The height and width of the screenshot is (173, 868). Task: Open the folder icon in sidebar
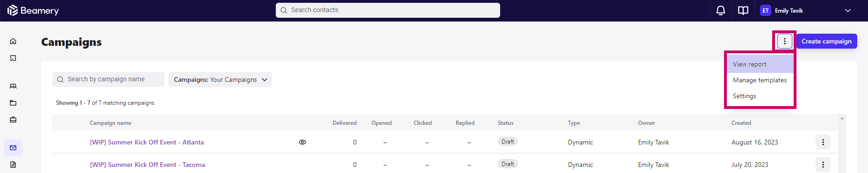[13, 103]
